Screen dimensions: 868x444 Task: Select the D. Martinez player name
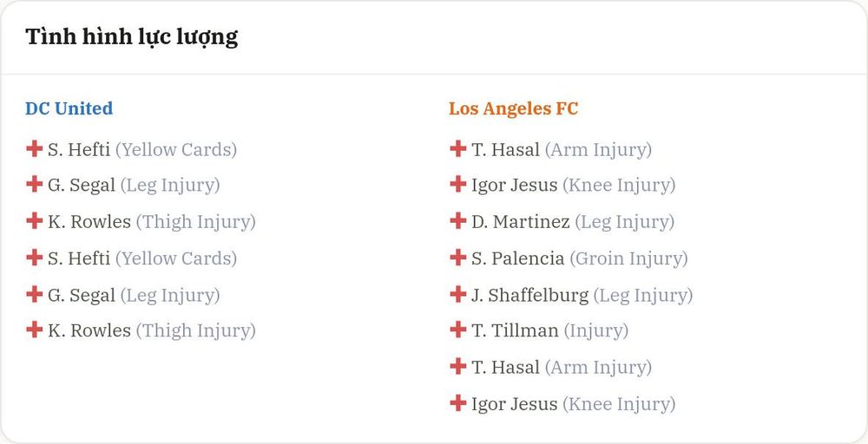pyautogui.click(x=520, y=222)
